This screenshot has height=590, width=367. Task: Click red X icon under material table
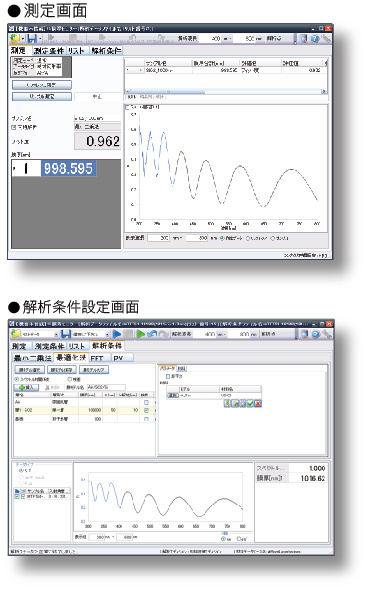(258, 403)
